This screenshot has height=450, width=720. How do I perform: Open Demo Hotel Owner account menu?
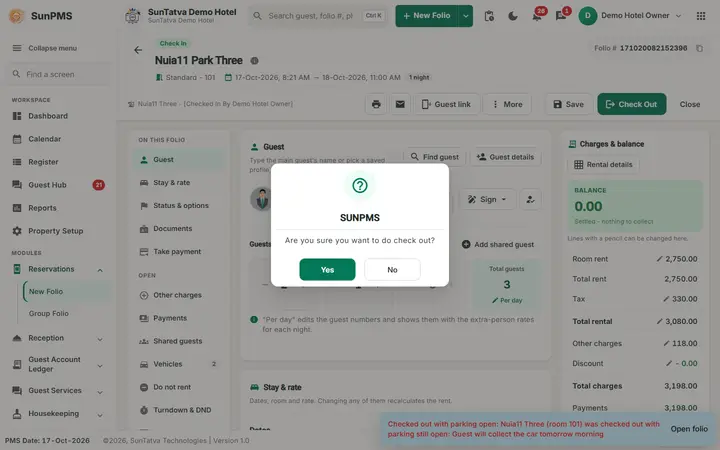click(x=630, y=16)
